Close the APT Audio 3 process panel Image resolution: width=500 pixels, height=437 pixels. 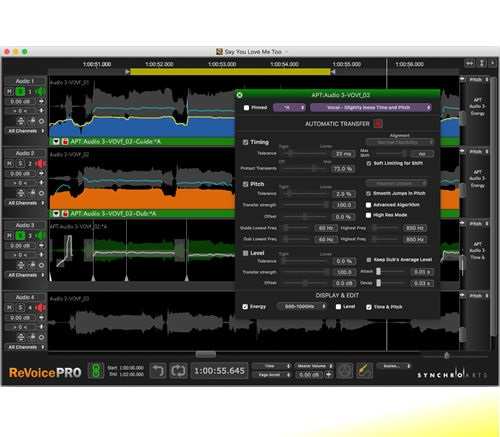[239, 95]
